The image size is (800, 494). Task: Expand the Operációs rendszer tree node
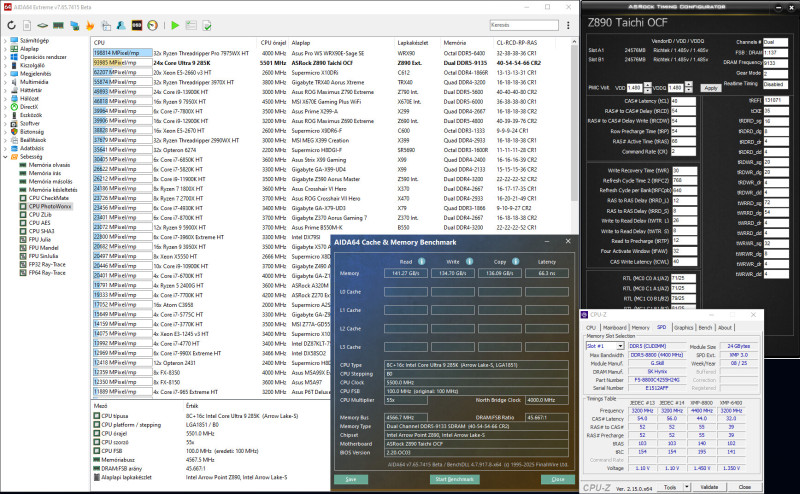click(x=5, y=57)
